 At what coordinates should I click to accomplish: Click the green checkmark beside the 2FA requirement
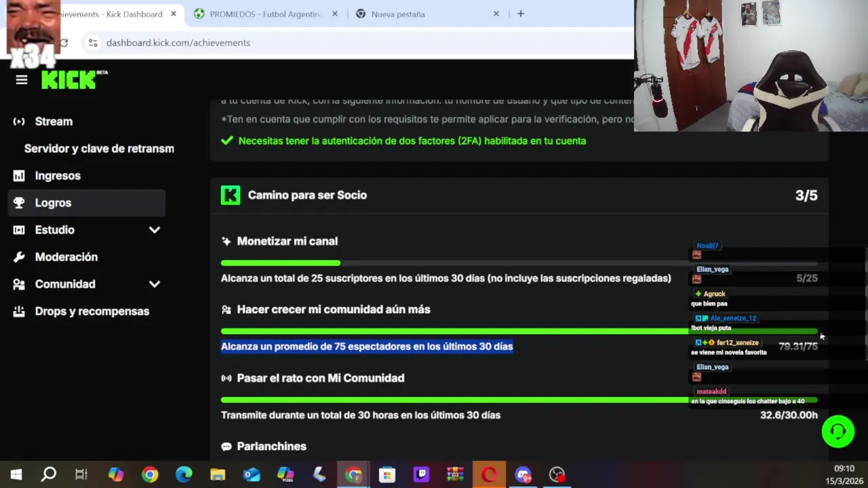(227, 141)
